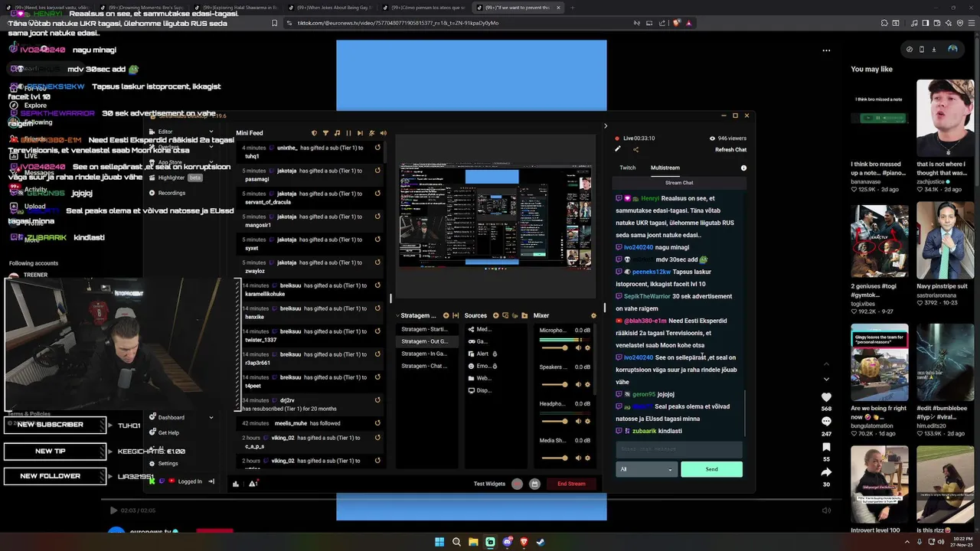
Task: Adjust the Microphone volume slider
Action: [555, 348]
